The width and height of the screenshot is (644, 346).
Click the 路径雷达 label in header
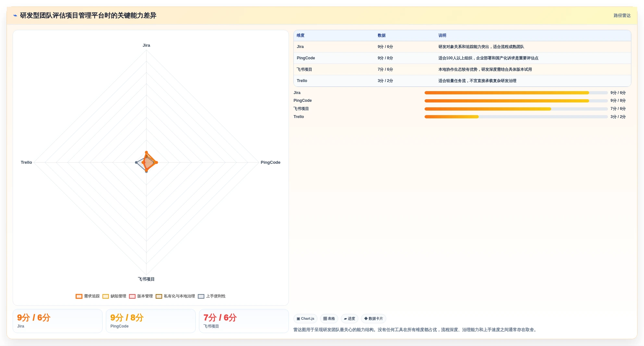[622, 16]
